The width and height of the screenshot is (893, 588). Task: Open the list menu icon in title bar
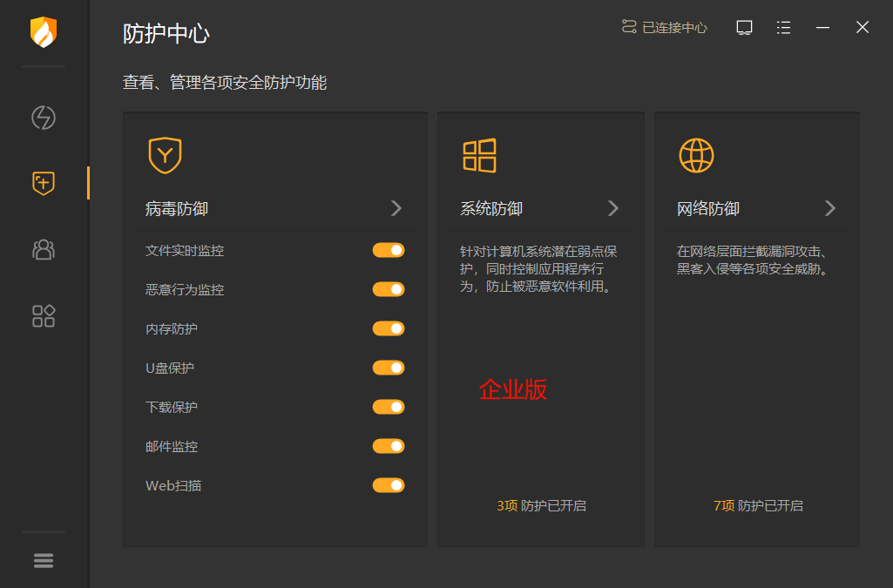pyautogui.click(x=783, y=28)
